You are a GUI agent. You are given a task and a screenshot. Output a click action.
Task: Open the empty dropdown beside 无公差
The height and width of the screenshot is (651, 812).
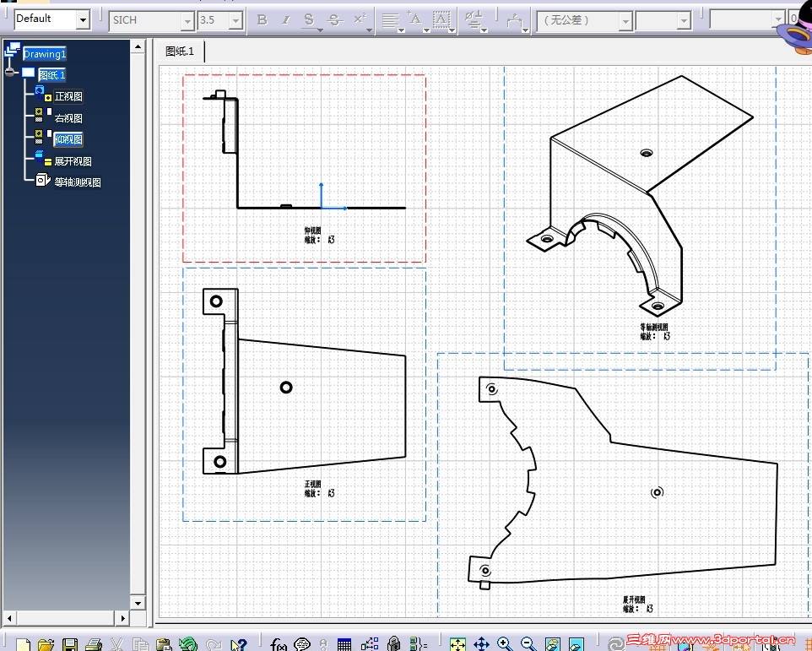click(684, 21)
